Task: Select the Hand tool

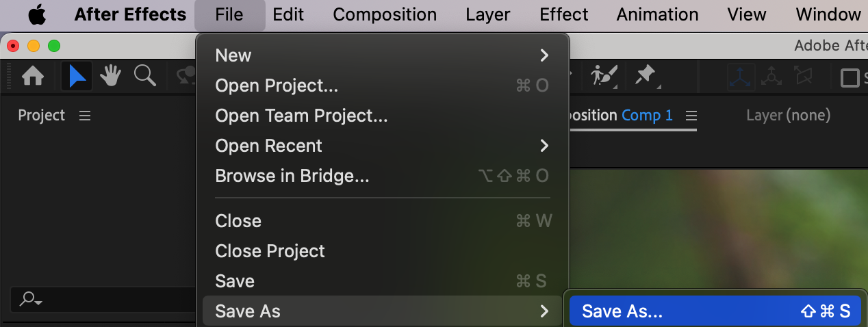Action: (x=110, y=76)
